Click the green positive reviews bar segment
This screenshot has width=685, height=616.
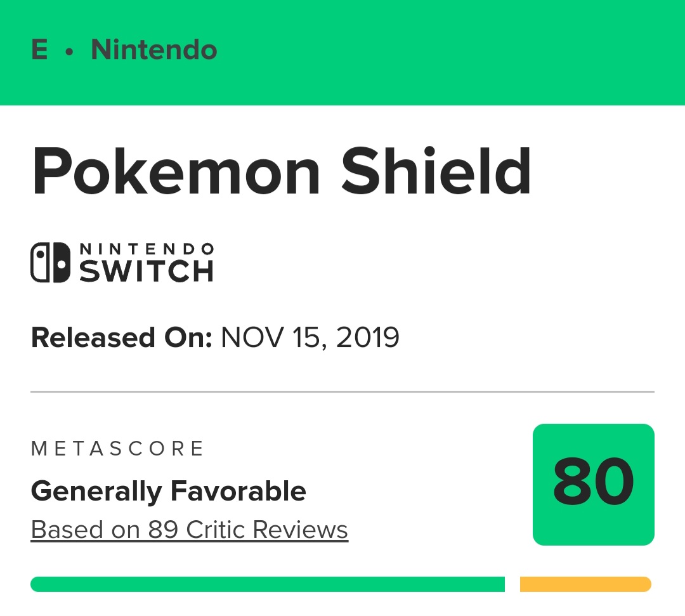coord(268,584)
